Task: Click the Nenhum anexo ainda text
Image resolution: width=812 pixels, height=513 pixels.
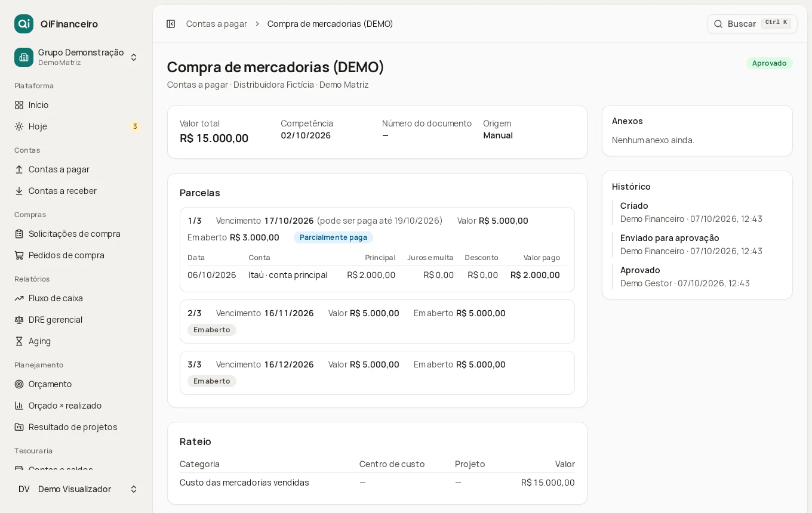Action: point(653,140)
